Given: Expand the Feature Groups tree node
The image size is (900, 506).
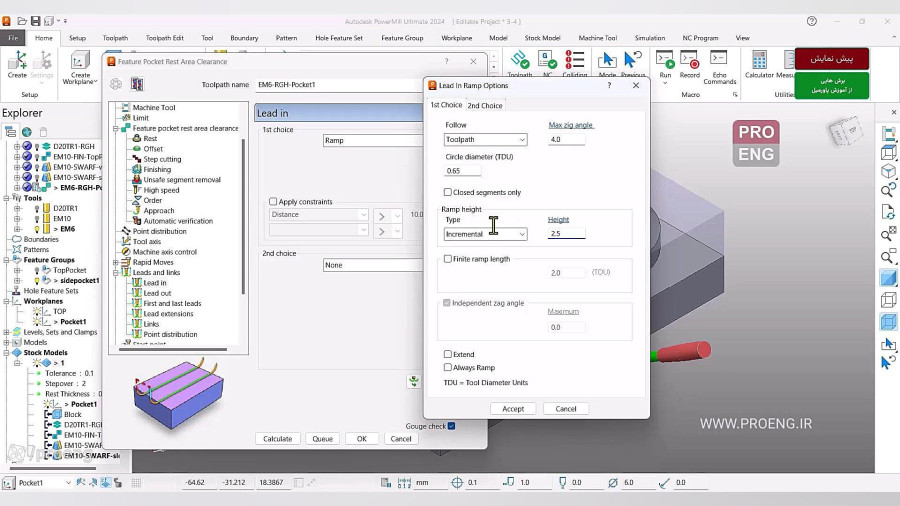Looking at the screenshot, I should tap(7, 260).
